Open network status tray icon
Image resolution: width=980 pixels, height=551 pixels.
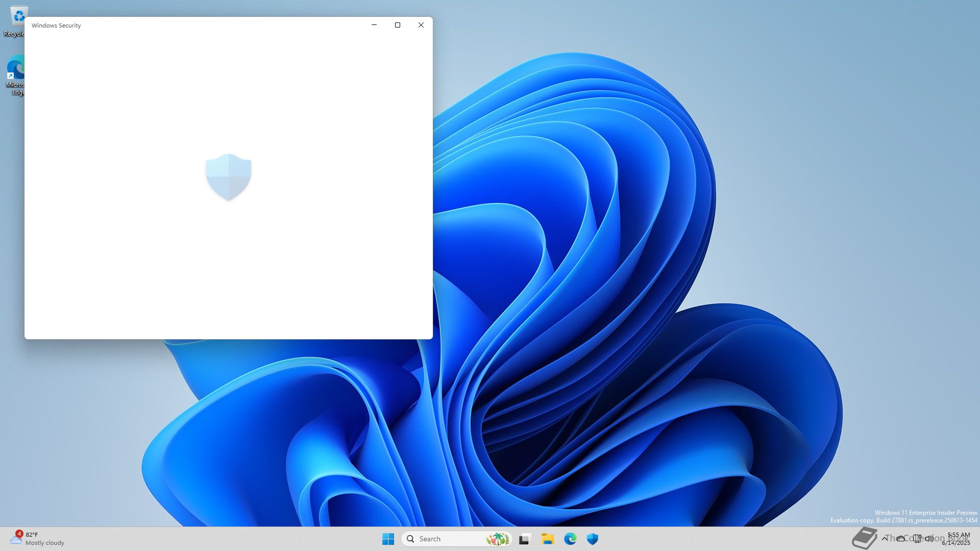(x=917, y=538)
